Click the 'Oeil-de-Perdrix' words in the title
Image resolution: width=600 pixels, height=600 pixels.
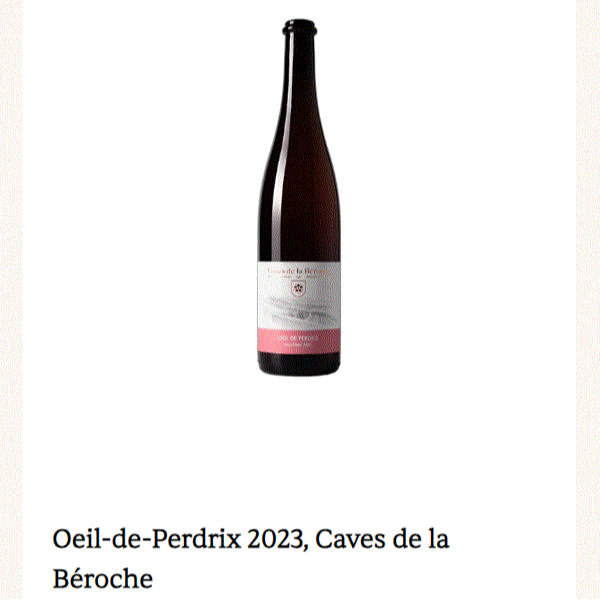[147, 539]
